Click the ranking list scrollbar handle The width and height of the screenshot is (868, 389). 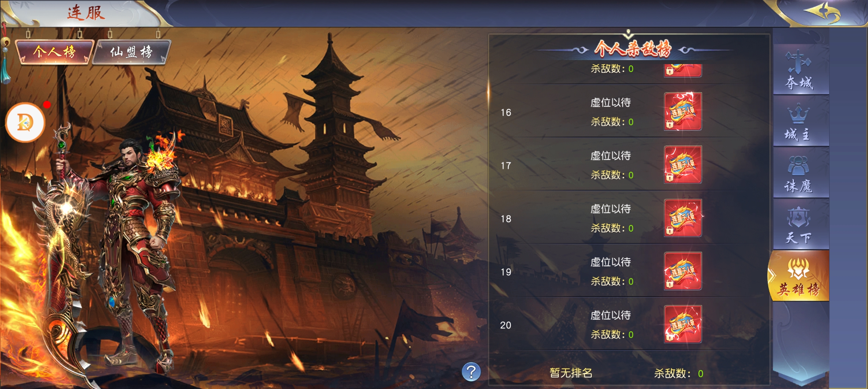pos(488,92)
